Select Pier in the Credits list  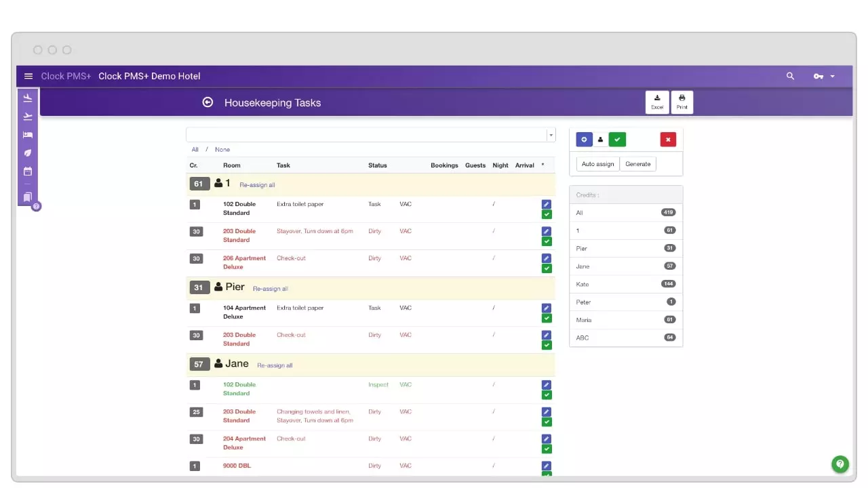click(x=626, y=248)
